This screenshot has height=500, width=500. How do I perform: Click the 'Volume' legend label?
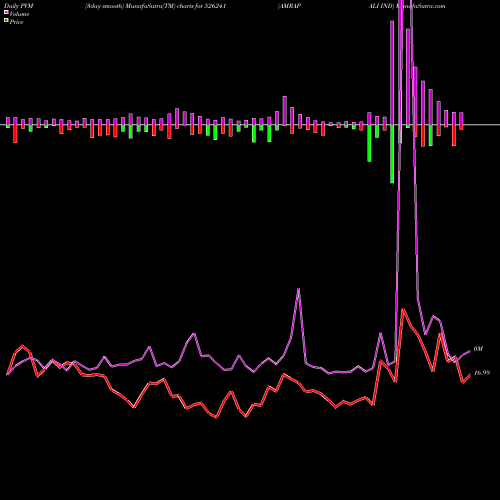tap(19, 14)
